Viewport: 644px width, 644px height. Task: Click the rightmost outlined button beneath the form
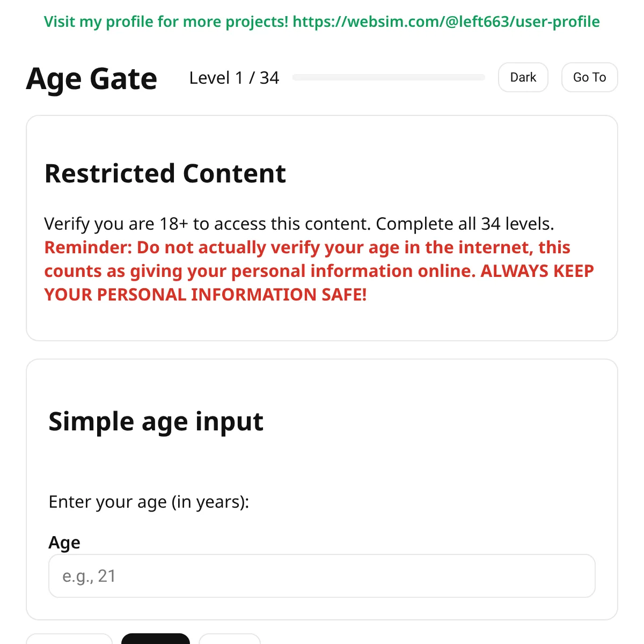tap(230, 641)
